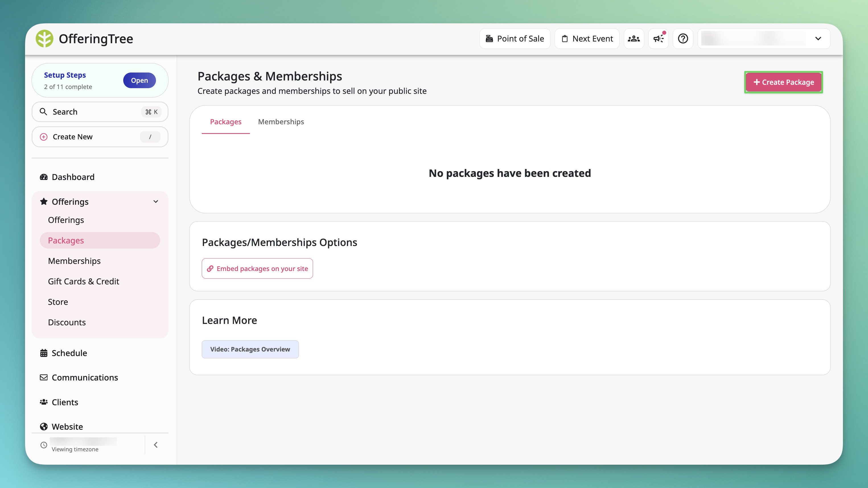Collapse the sidebar with the left chevron
The width and height of the screenshot is (868, 488).
[x=156, y=445]
